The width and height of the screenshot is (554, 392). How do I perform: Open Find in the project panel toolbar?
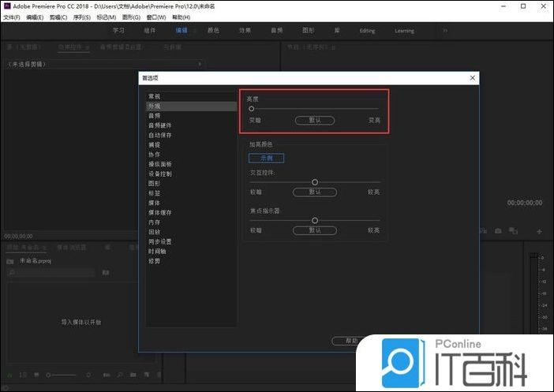coord(120,375)
